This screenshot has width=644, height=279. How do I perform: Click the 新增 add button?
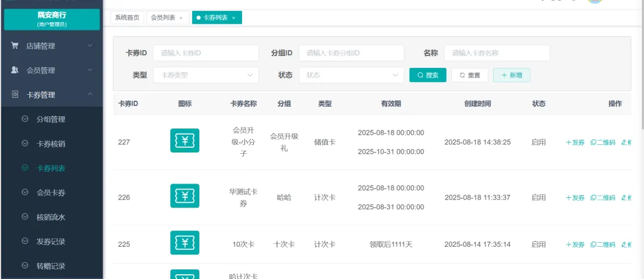(512, 75)
